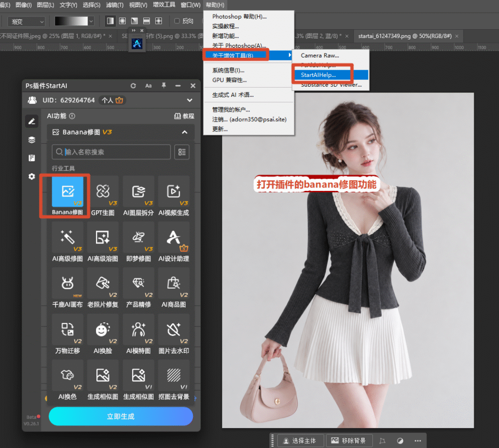Click the 立即生成 button
The width and height of the screenshot is (499, 448).
pyautogui.click(x=121, y=416)
